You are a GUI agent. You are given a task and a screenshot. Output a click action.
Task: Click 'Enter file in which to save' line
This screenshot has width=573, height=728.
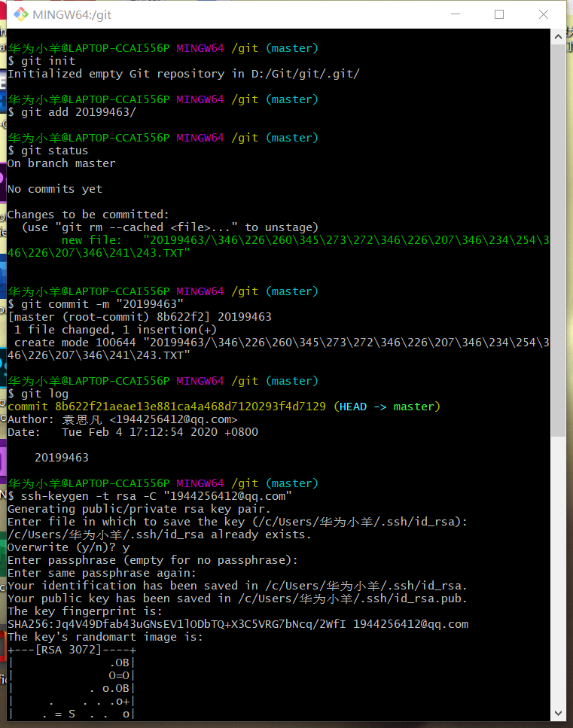point(237,522)
